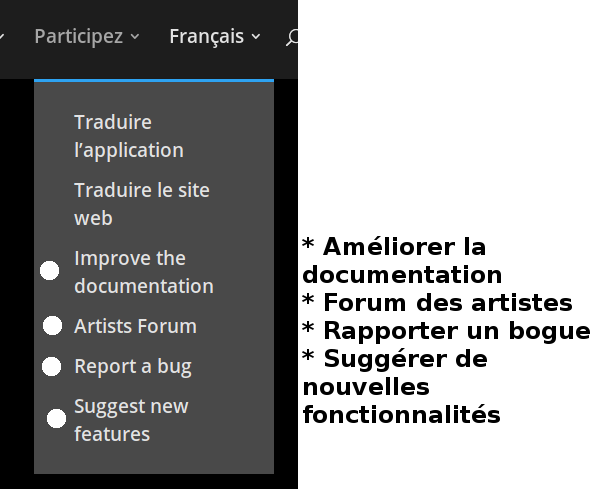The image size is (600, 489).
Task: Expand the Participez dropdown chevron
Action: pos(135,37)
